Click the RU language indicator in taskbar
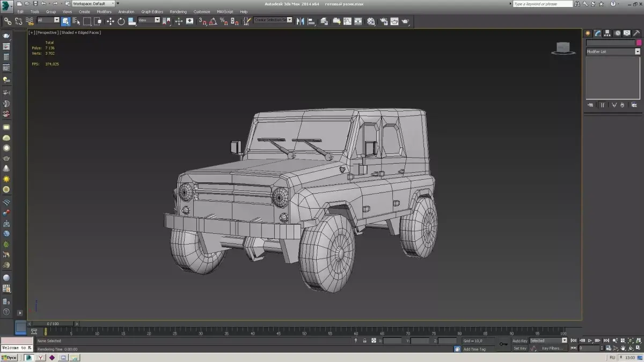 [x=613, y=357]
